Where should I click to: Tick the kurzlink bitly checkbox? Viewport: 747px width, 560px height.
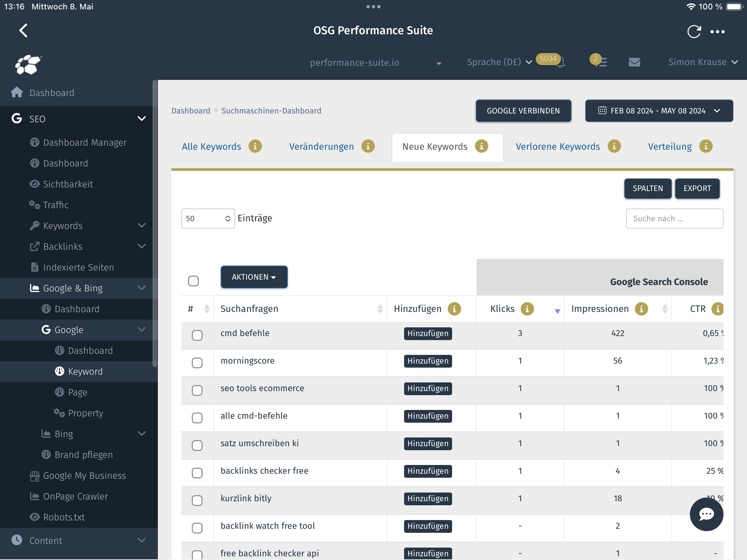pos(197,501)
